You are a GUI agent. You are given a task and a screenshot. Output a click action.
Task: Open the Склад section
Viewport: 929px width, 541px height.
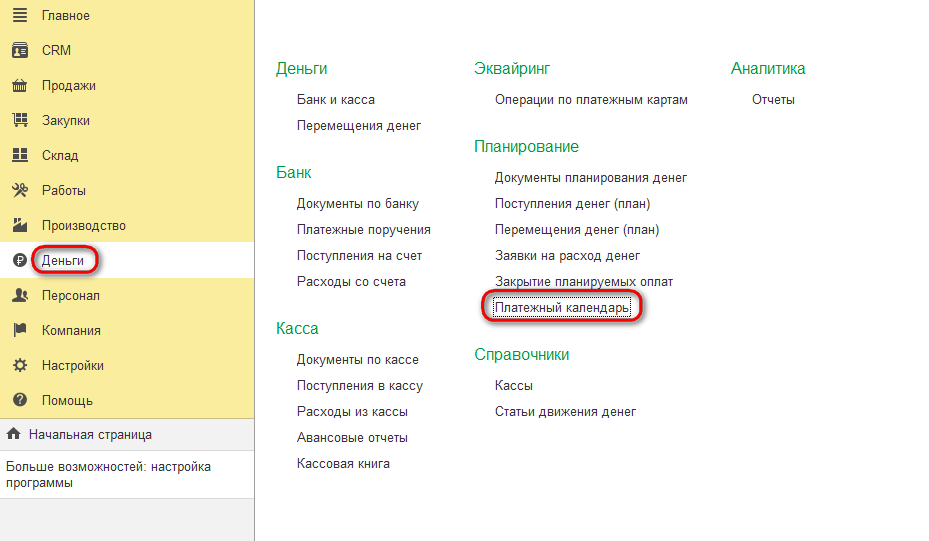coord(60,156)
